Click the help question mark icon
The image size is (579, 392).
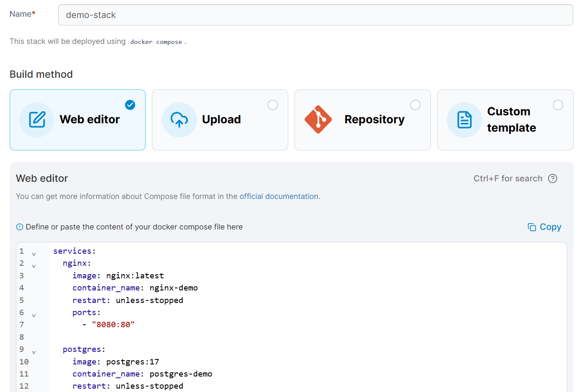(x=553, y=178)
